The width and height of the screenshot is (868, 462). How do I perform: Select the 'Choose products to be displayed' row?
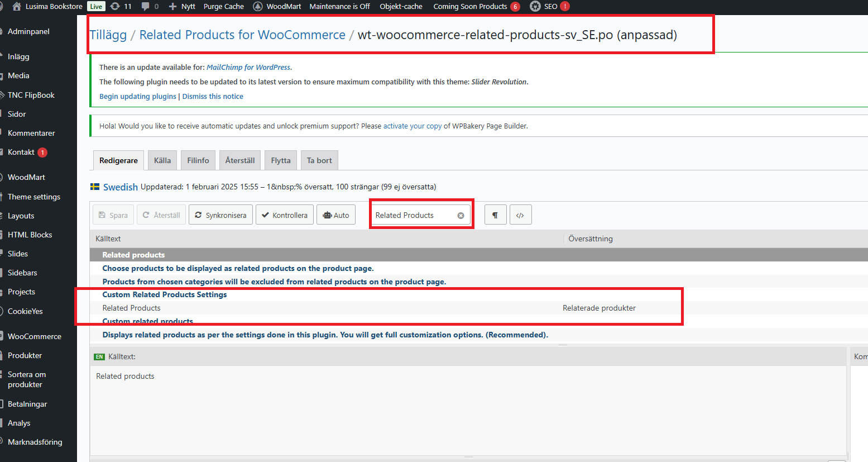[479, 268]
